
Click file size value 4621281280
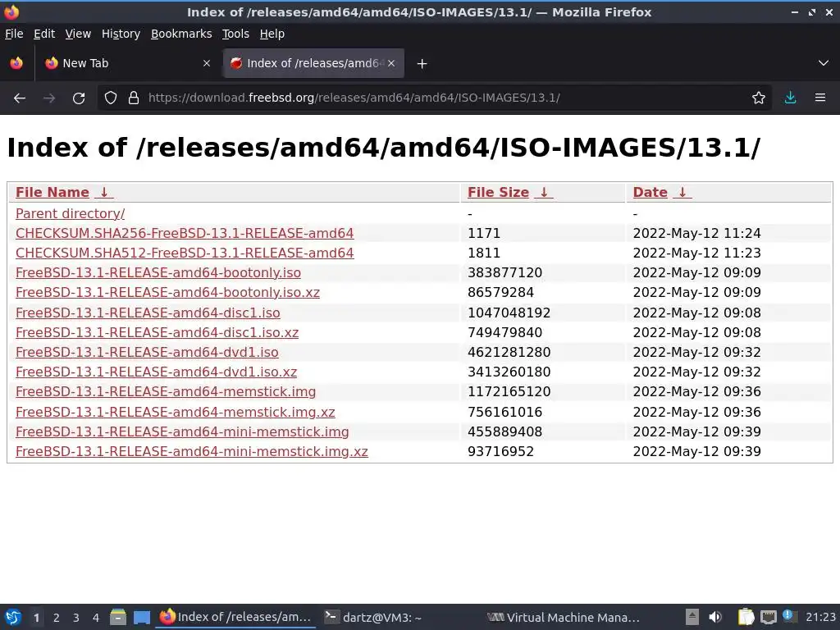[x=509, y=353]
